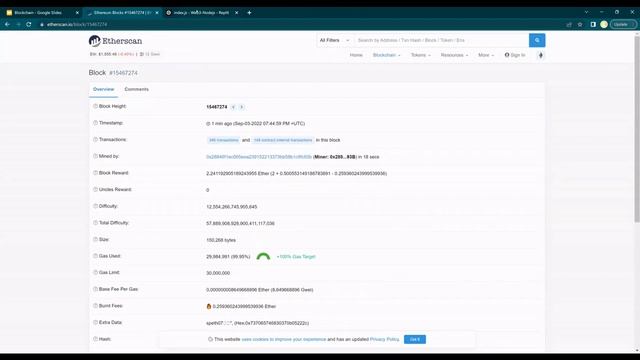The width and height of the screenshot is (640, 360).
Task: Click the browser address bar URL
Action: [x=77, y=24]
